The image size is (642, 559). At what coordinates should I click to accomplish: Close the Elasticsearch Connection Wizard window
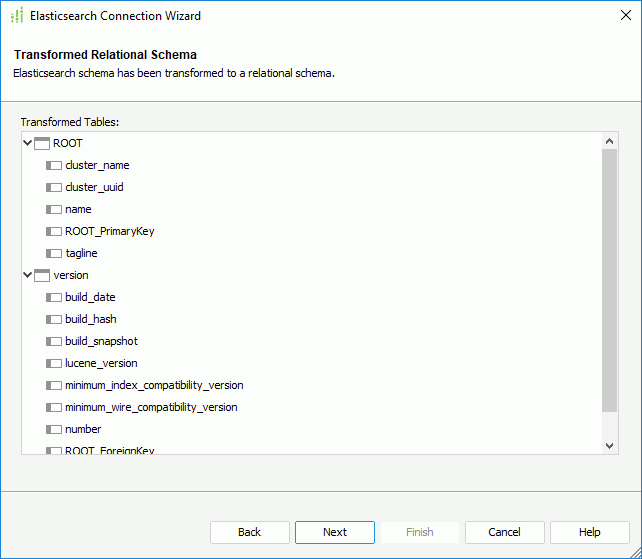tap(626, 15)
